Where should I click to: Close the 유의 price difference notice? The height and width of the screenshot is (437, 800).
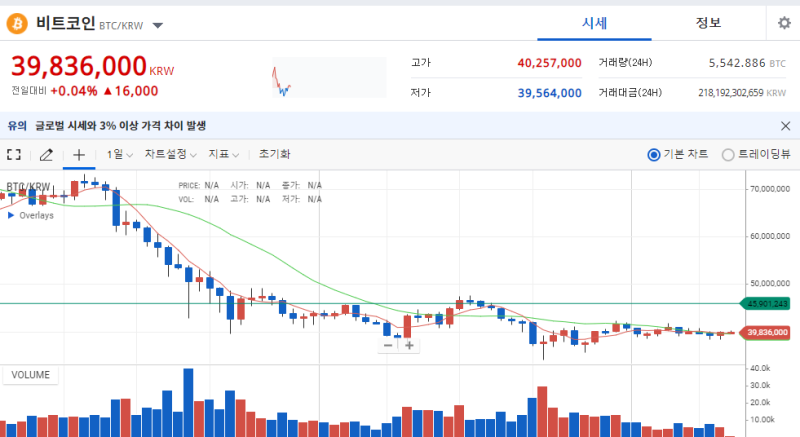(x=785, y=126)
